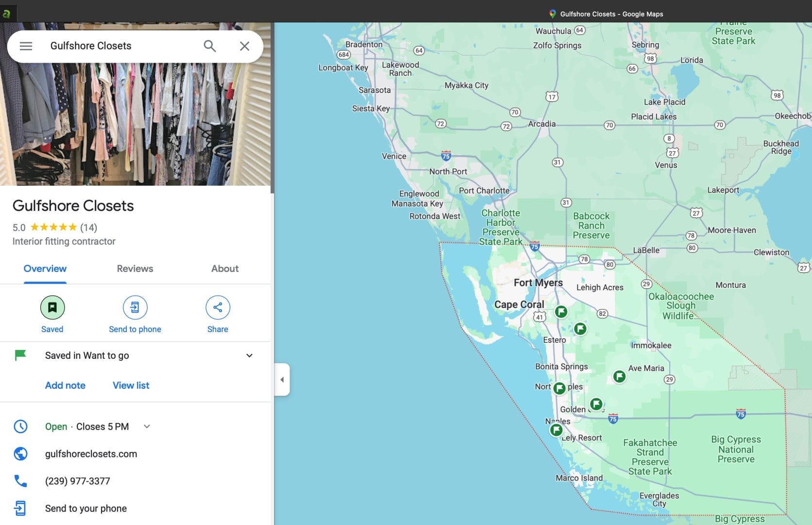Image resolution: width=812 pixels, height=525 pixels.
Task: Select the Overview tab
Action: coord(45,269)
